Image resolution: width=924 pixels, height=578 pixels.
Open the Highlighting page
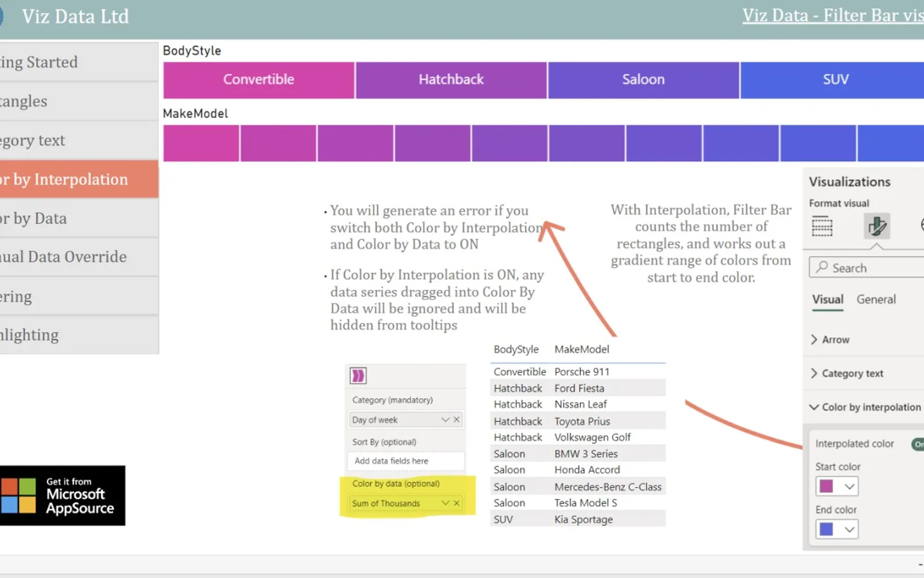coord(79,335)
